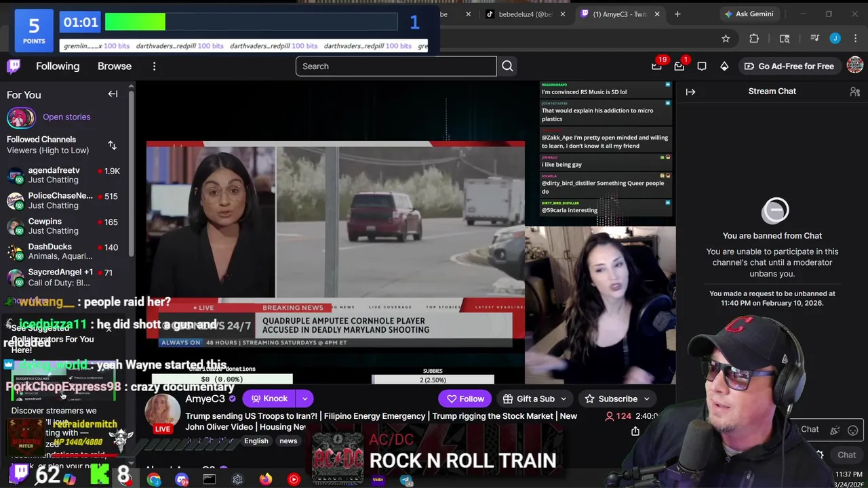Select the news tag
Screen dimensions: 868x488
288,441
